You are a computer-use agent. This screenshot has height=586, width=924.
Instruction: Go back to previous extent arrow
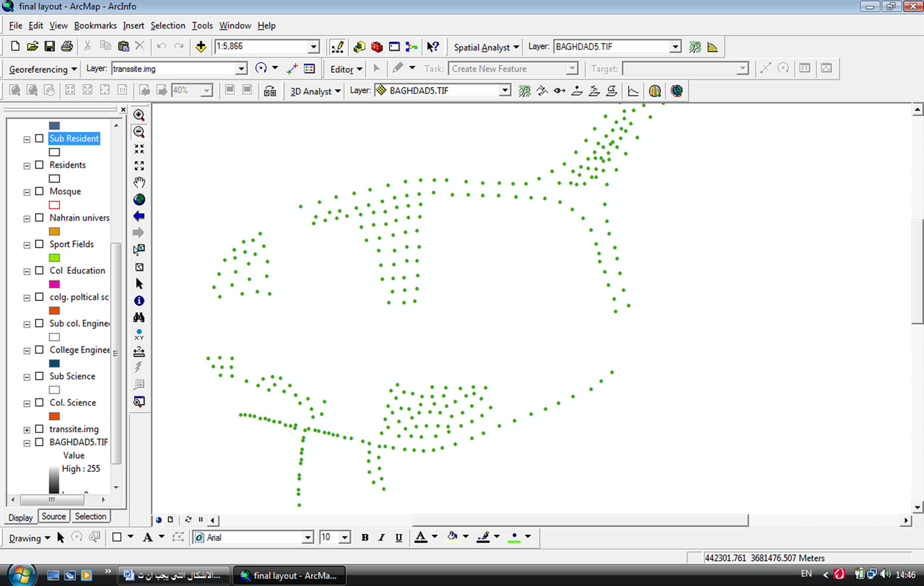[139, 217]
